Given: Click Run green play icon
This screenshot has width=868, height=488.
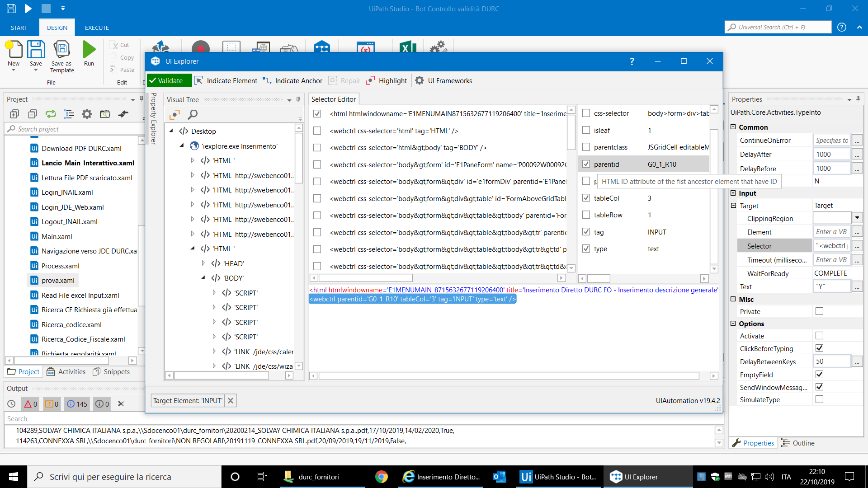Looking at the screenshot, I should pos(89,50).
